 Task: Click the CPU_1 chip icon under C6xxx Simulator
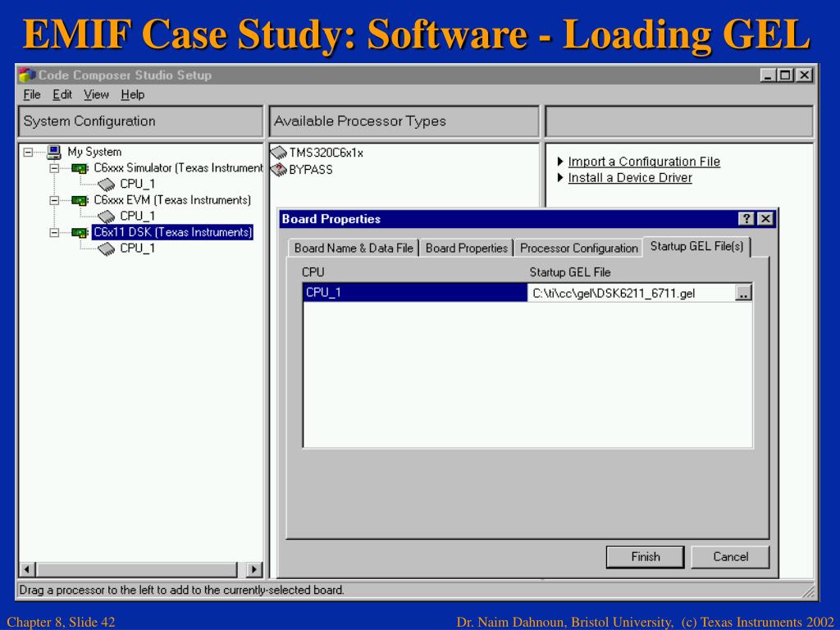click(106, 185)
